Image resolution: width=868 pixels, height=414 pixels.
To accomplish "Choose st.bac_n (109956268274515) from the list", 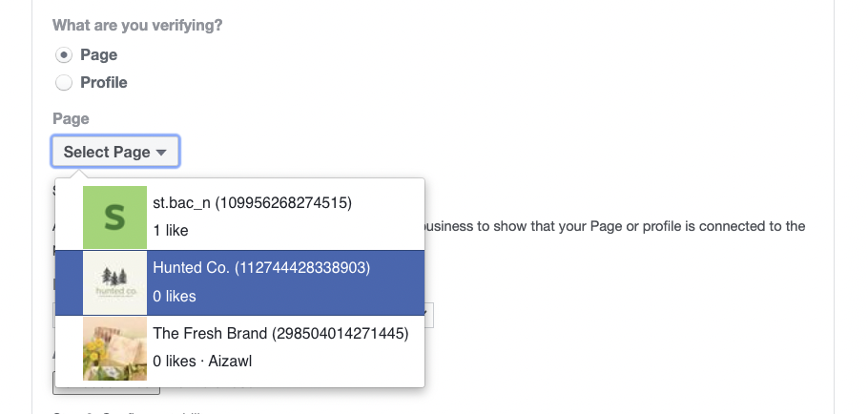I will point(239,217).
